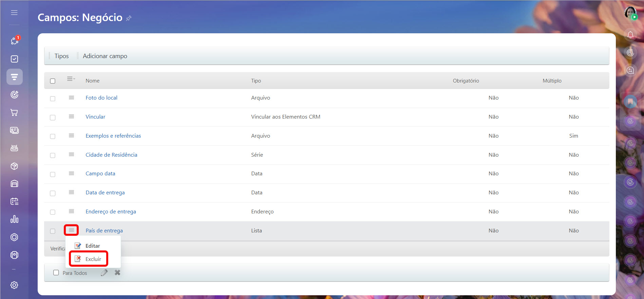The image size is (644, 299).
Task: Open the shopping cart sidebar icon
Action: 14,112
